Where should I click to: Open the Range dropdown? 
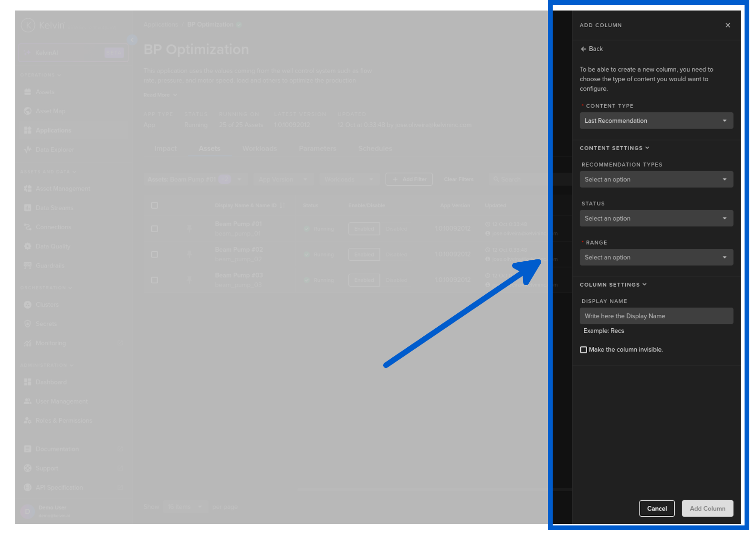click(656, 257)
